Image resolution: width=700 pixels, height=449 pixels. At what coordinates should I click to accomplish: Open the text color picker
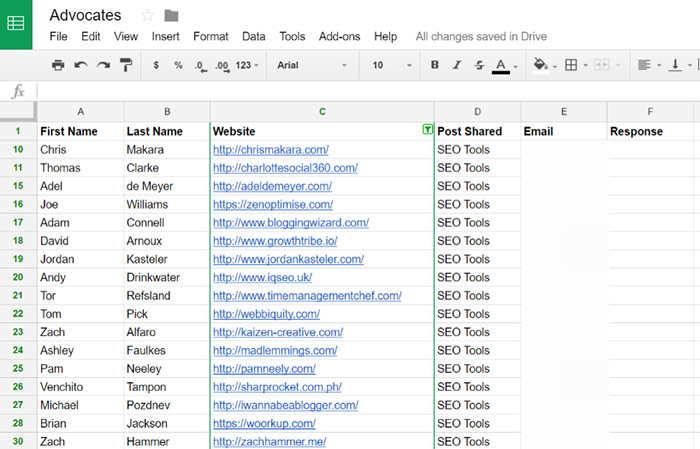(502, 65)
